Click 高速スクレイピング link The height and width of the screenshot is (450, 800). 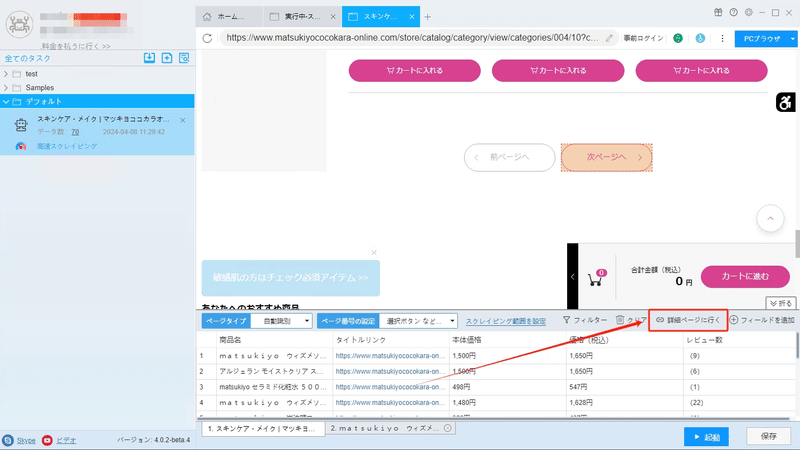pyautogui.click(x=67, y=146)
